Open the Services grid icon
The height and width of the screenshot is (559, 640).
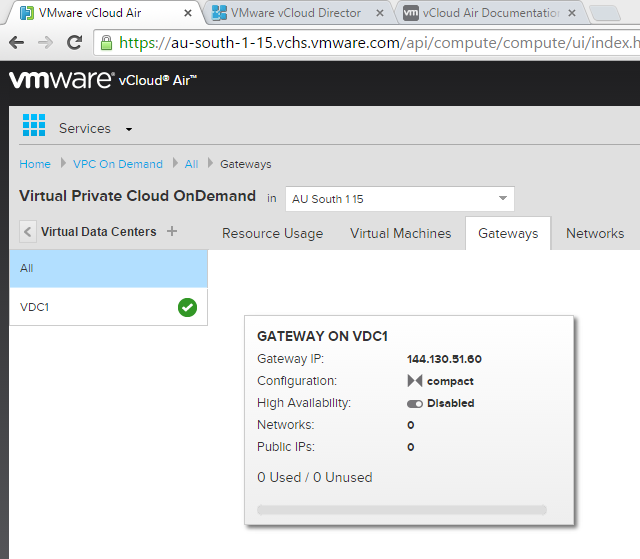[x=34, y=125]
